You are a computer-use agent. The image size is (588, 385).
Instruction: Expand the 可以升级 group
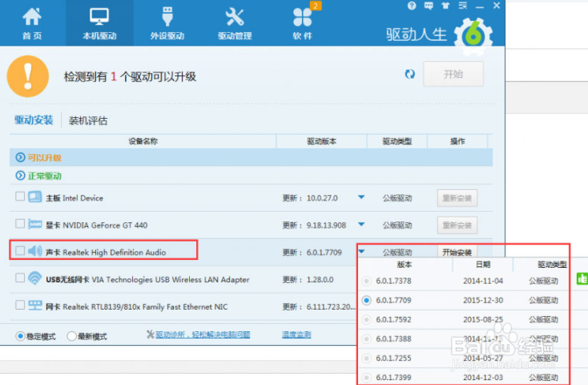coord(20,157)
